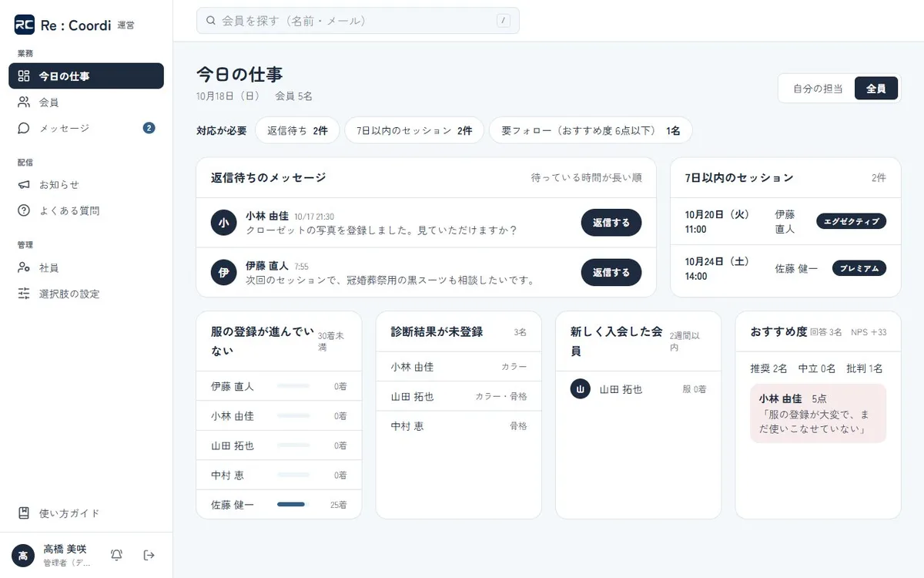The width and height of the screenshot is (924, 578).
Task: Click the NPS +33 label
Action: coord(869,332)
